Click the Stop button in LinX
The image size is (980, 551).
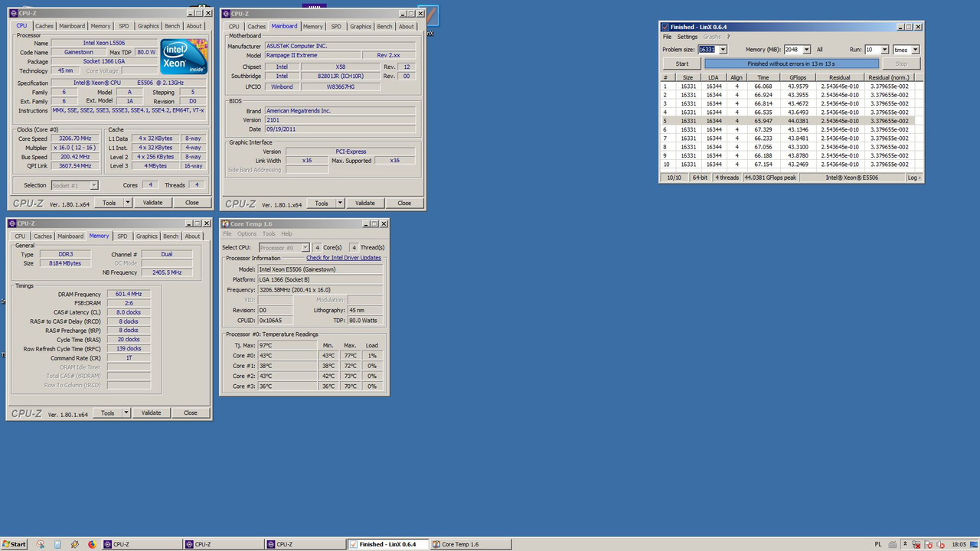click(x=901, y=64)
